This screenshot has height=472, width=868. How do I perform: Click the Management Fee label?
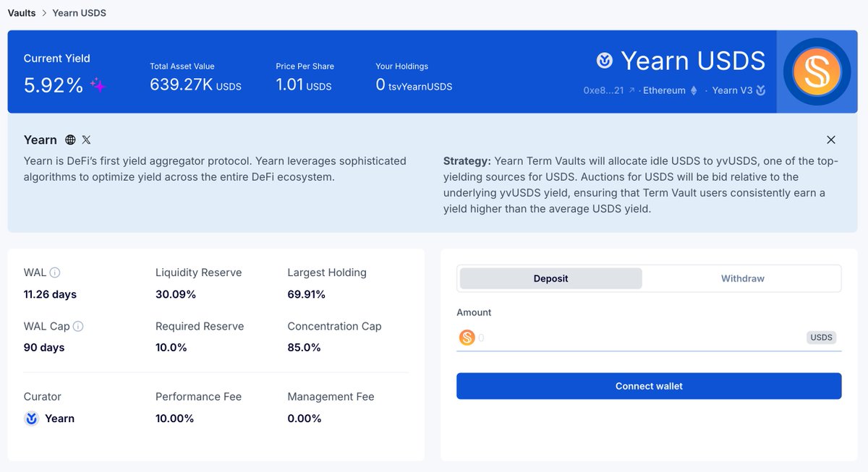331,397
